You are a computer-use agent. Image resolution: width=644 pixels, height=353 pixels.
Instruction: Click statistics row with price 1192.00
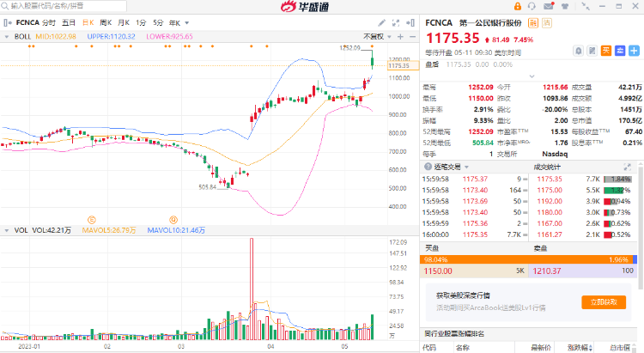(583, 201)
